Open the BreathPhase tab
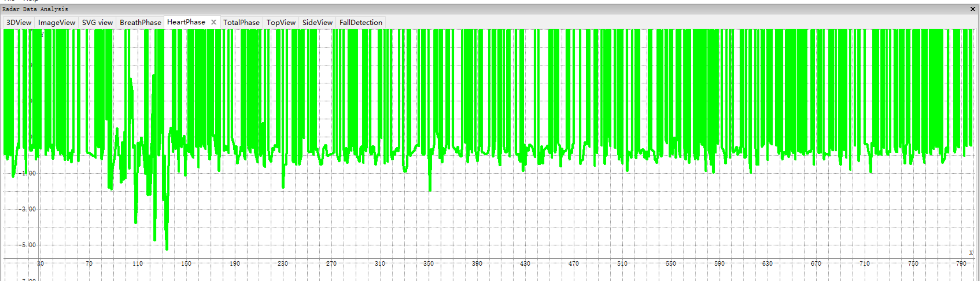Screen dimensions: 980x281 140,22
